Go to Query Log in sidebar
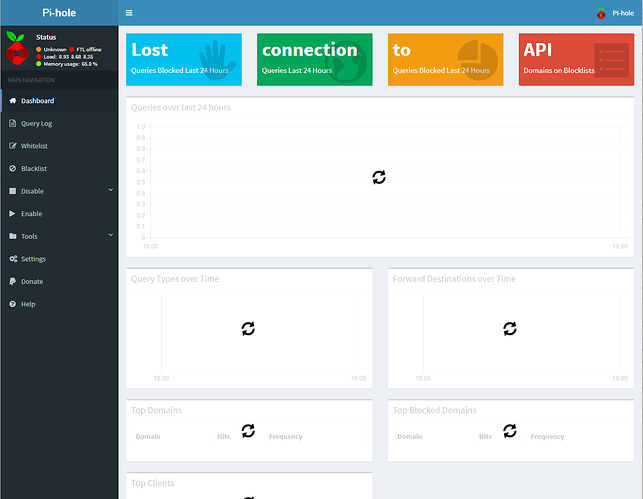Screen dimensions: 643x499 (36, 123)
